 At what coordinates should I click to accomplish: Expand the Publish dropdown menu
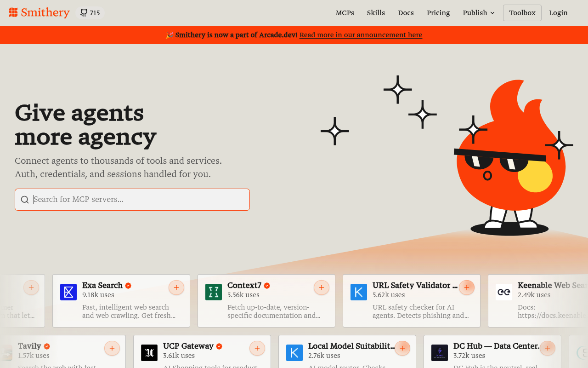[x=479, y=13]
